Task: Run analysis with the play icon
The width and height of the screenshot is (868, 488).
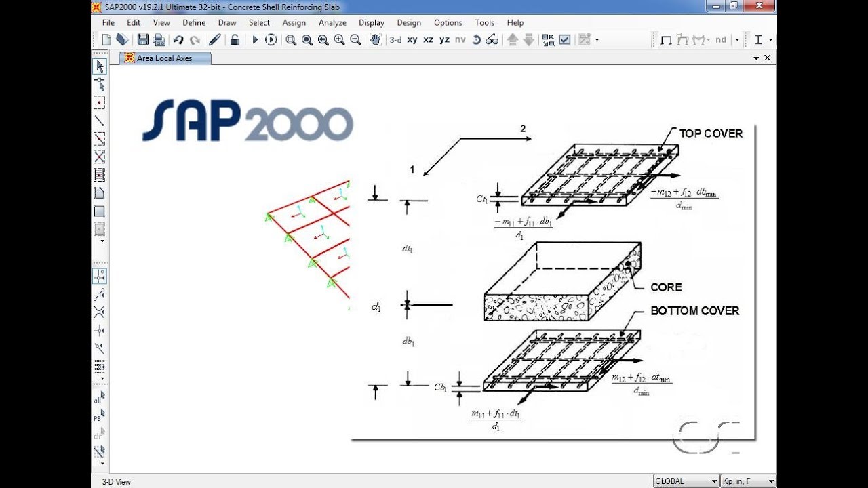Action: [x=255, y=40]
